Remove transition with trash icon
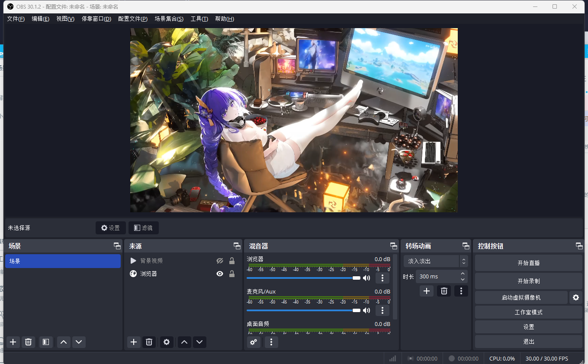588x364 pixels. tap(444, 291)
